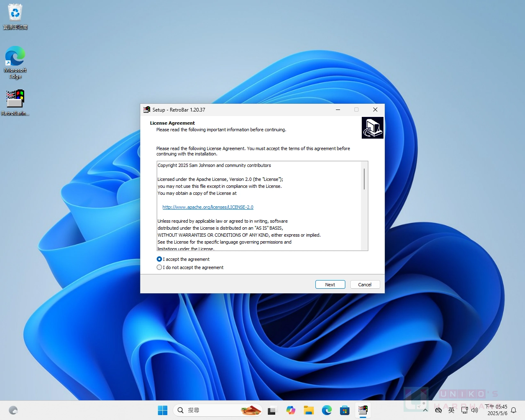
Task: Minimize the setup window
Action: tap(338, 110)
